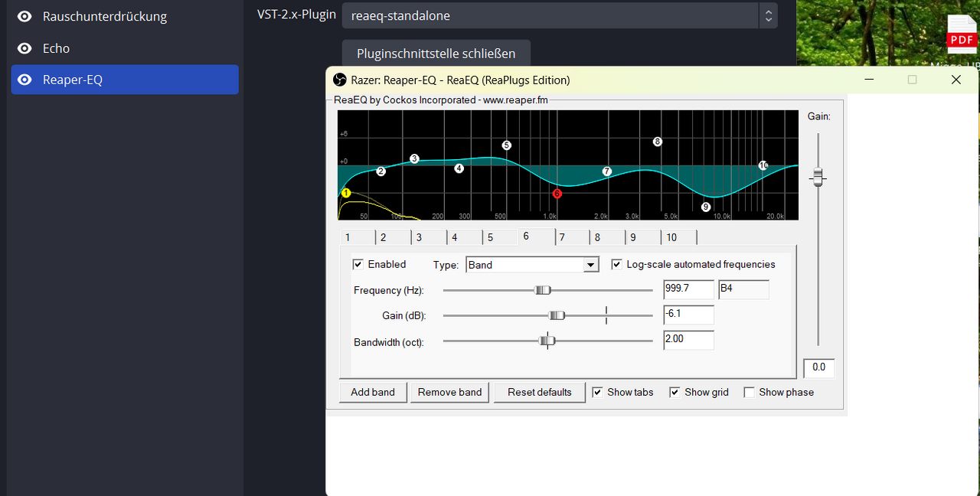Open the PDF file icon on desktop
Screen dimensions: 980x496
pyautogui.click(x=962, y=34)
